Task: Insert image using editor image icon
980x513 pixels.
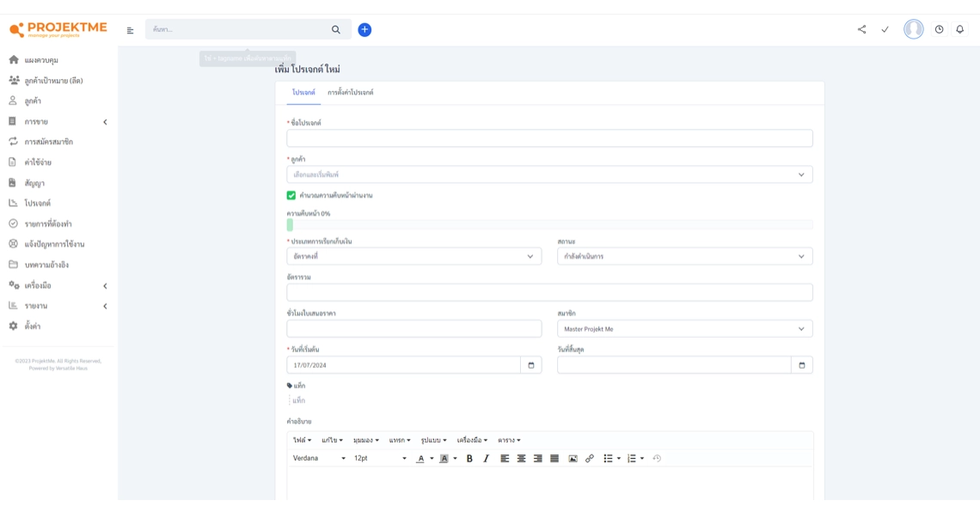Action: [x=573, y=459]
